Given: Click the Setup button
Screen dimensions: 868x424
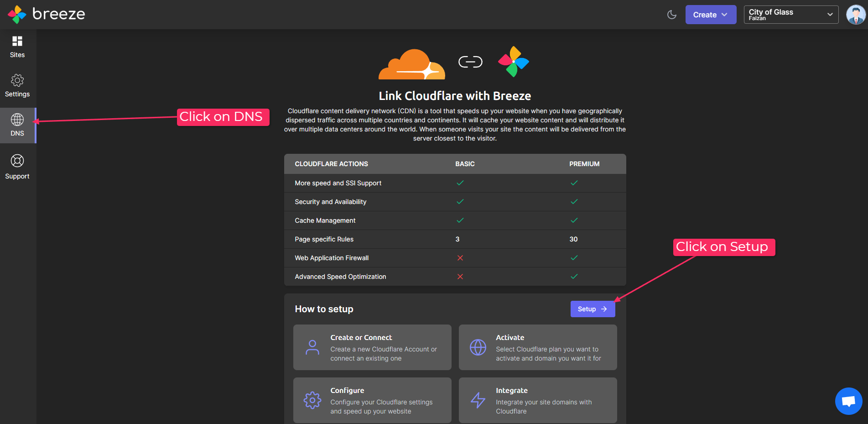Looking at the screenshot, I should (593, 309).
